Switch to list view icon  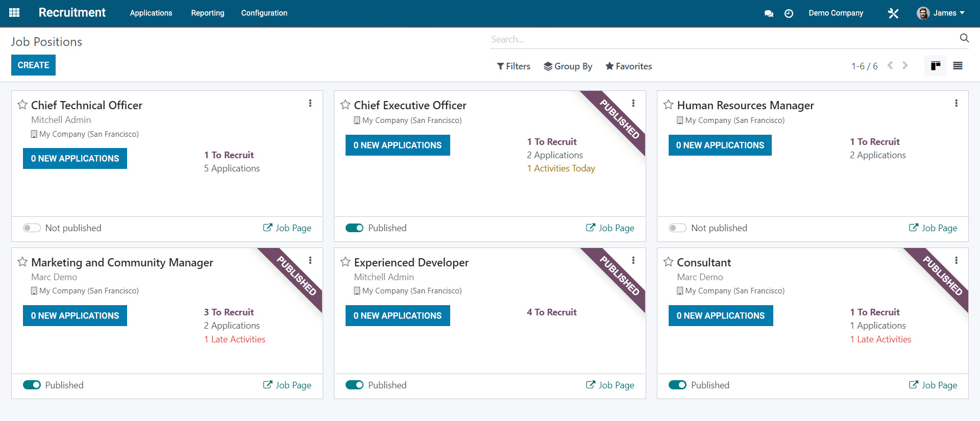pyautogui.click(x=958, y=66)
